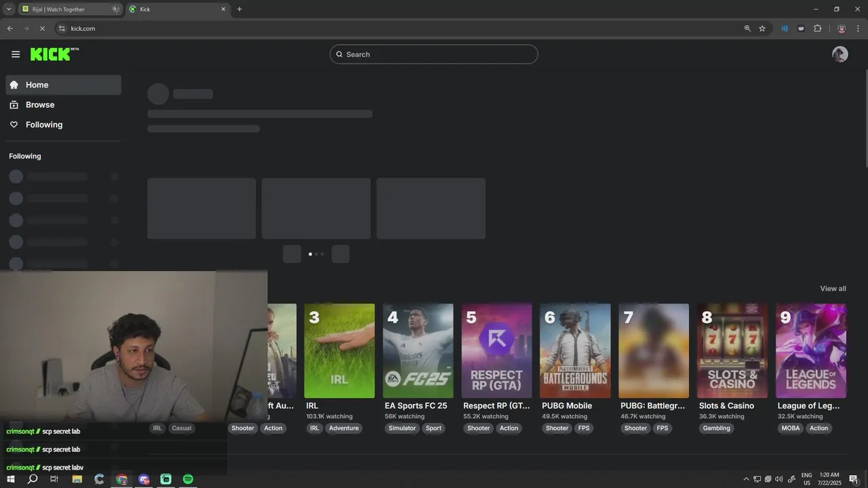The image size is (868, 488).
Task: Click the Sport tag
Action: pos(433,428)
